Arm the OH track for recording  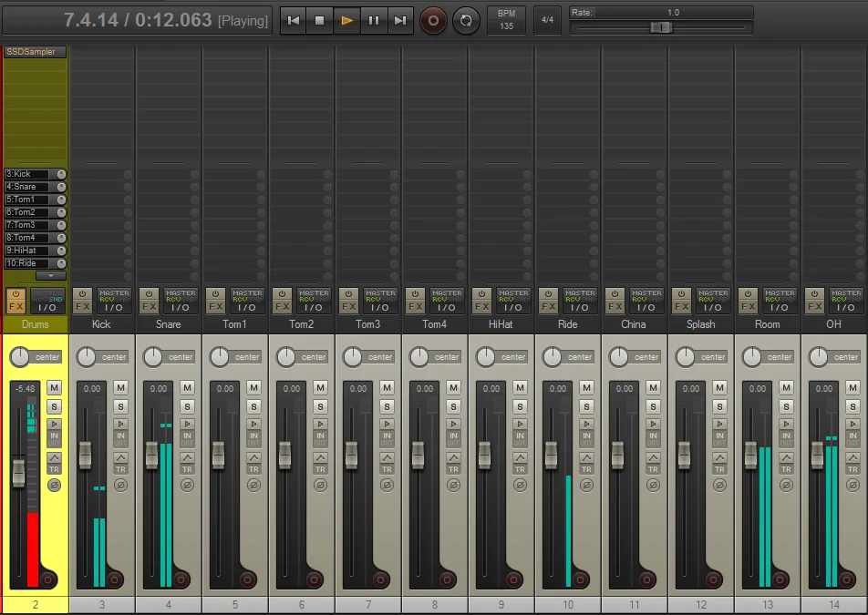tap(846, 579)
